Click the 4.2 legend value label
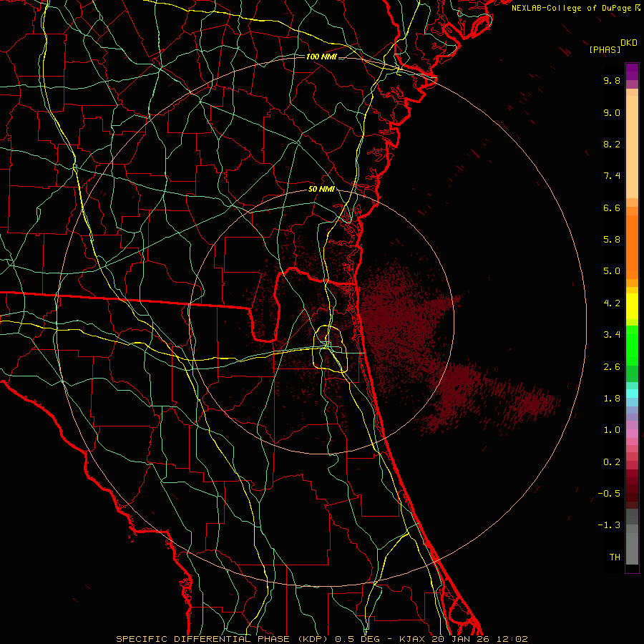Screen dimensions: 644x644 point(612,303)
